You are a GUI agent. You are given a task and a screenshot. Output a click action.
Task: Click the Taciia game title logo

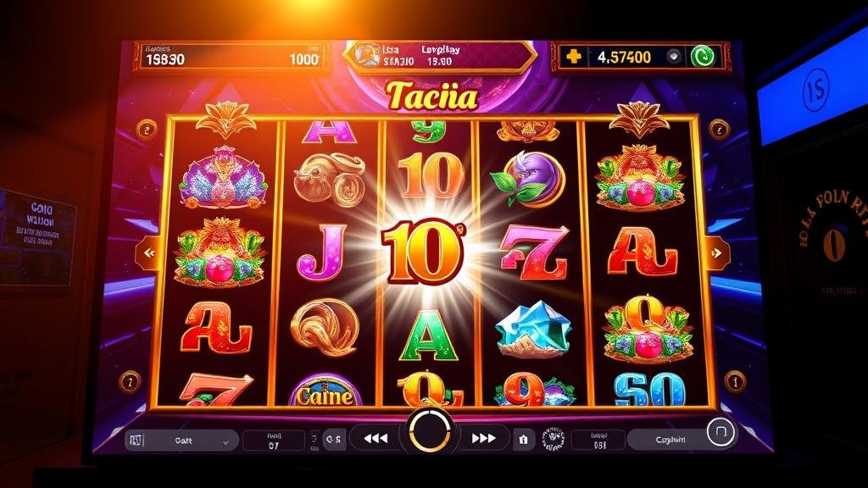[x=431, y=96]
